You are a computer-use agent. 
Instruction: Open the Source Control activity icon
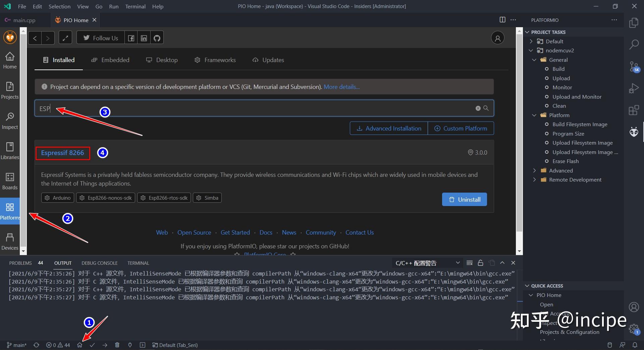pyautogui.click(x=634, y=66)
